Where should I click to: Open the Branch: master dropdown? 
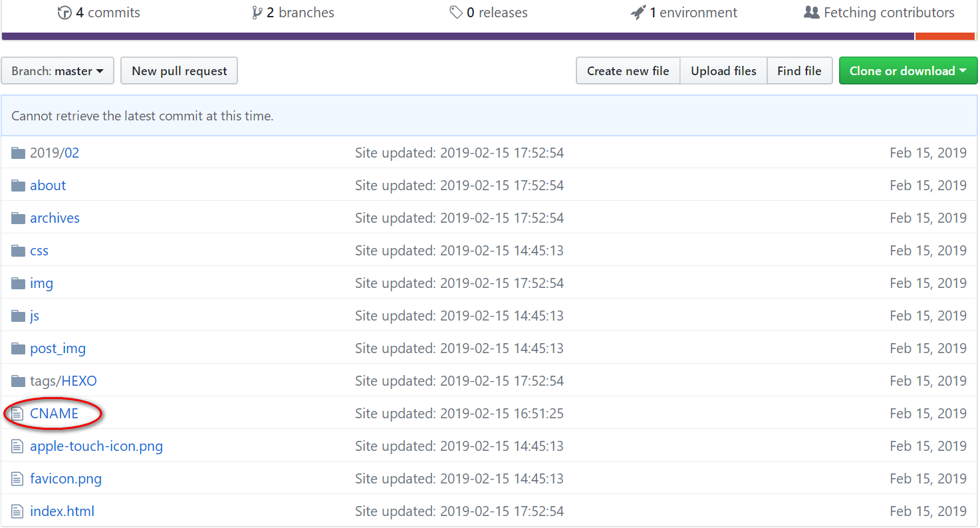click(57, 70)
